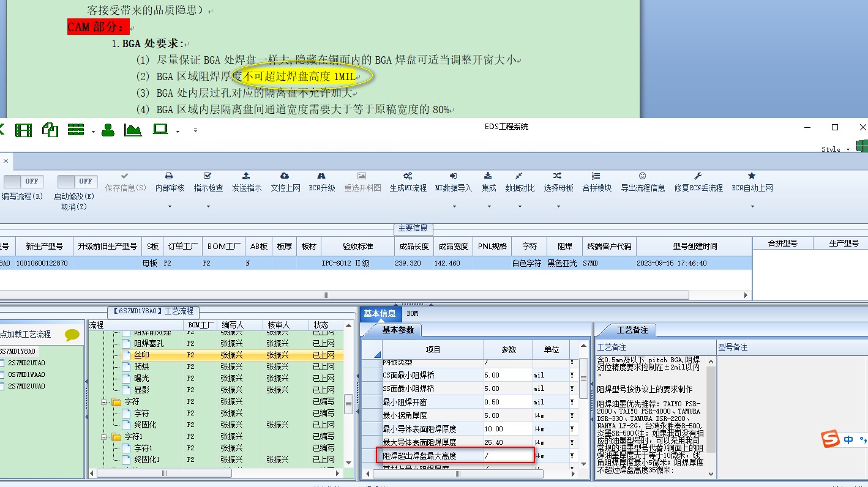Image resolution: width=868 pixels, height=487 pixels.
Task: Toggle the 启动修改(E) switch
Action: 77,181
